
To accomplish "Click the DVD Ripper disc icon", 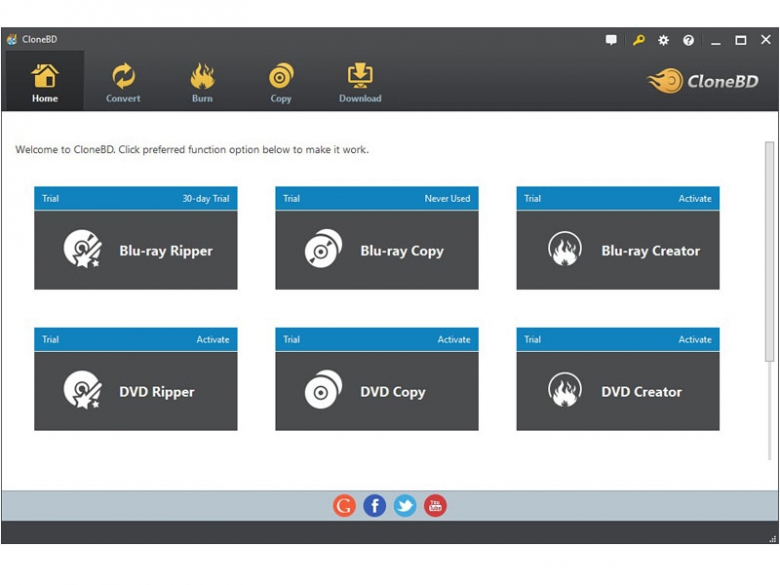I will tap(82, 391).
